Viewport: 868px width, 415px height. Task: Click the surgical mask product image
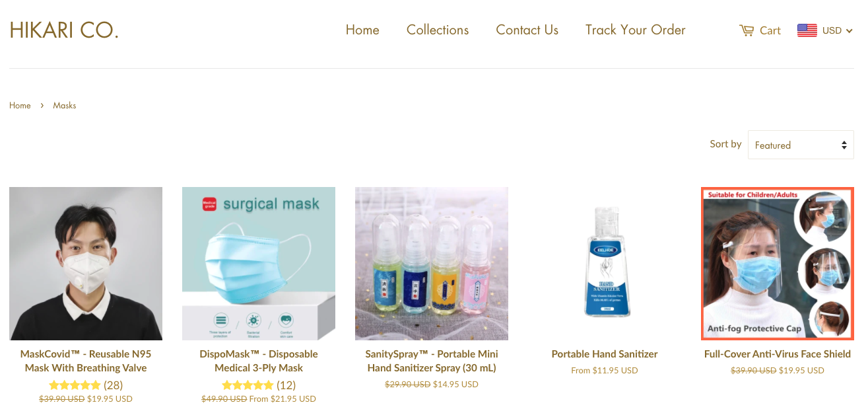coord(259,264)
